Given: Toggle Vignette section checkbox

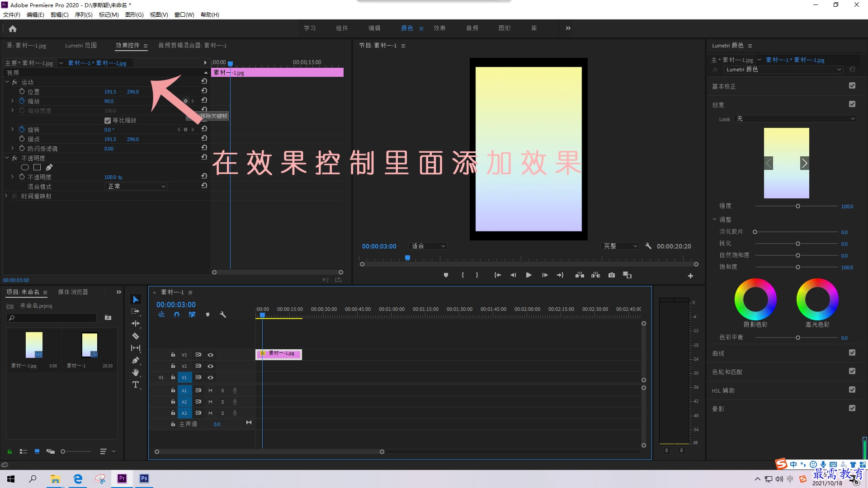Looking at the screenshot, I should point(852,408).
